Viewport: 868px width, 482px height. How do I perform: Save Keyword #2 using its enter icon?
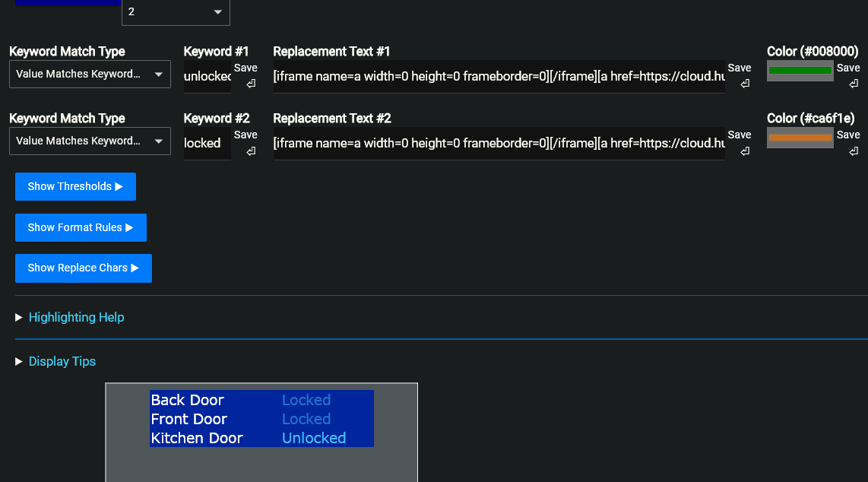(x=250, y=151)
